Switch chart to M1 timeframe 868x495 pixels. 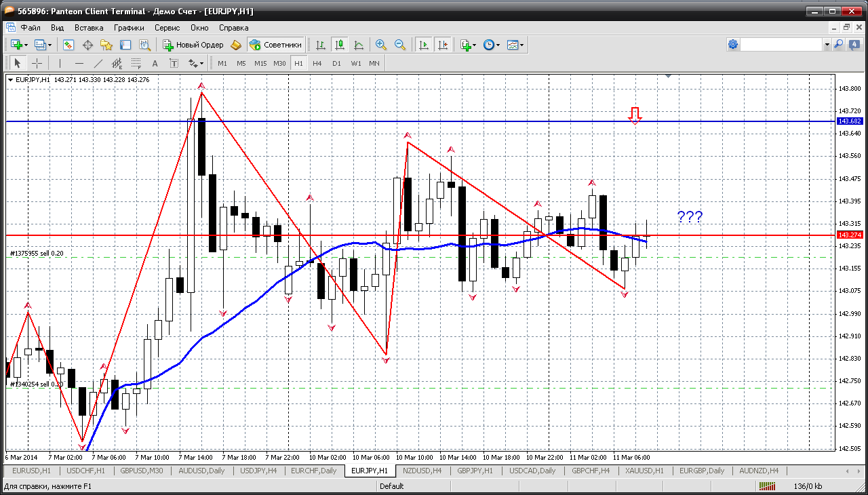pos(222,63)
